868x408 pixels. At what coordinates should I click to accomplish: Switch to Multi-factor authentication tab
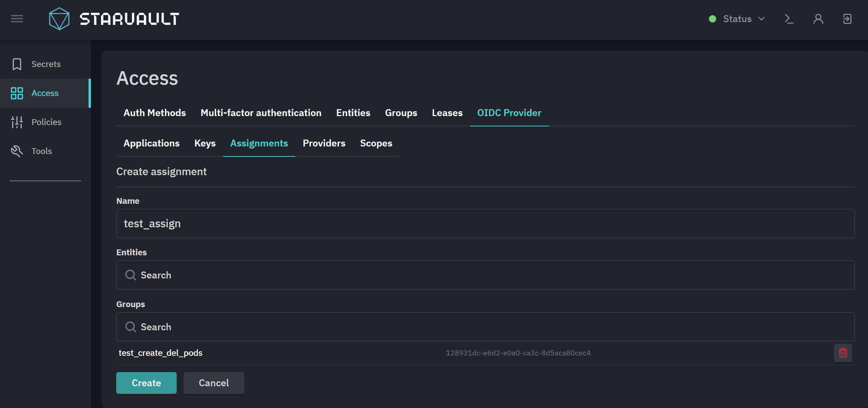click(261, 113)
